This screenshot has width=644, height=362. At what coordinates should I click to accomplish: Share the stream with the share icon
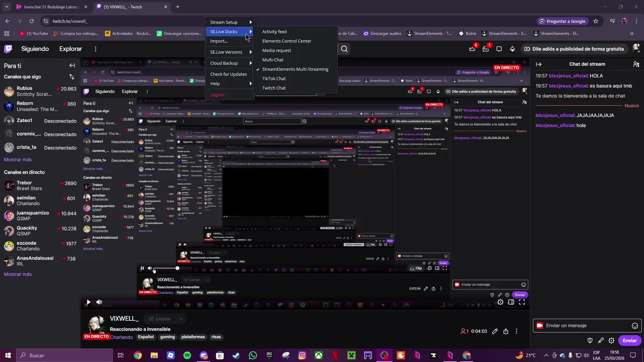506,331
